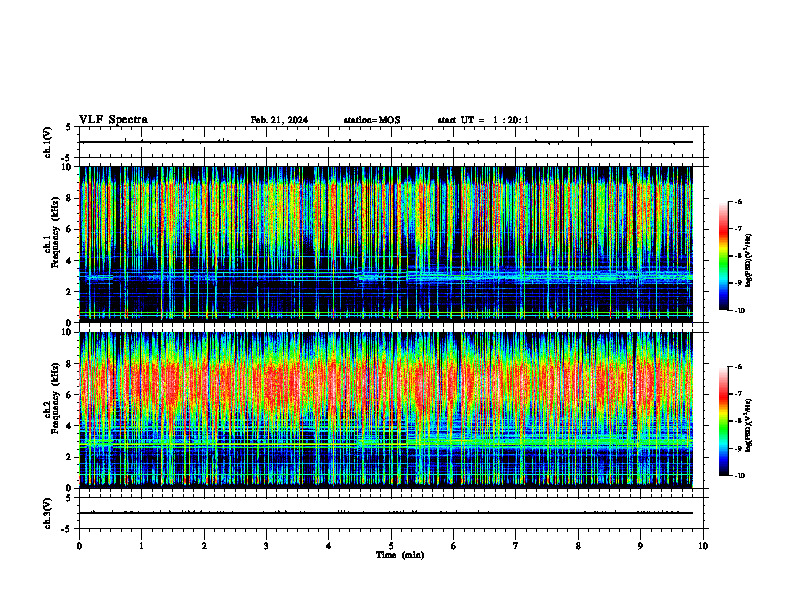The width and height of the screenshot is (792, 612).
Task: Click time axis tick label "5"
Action: tap(391, 546)
